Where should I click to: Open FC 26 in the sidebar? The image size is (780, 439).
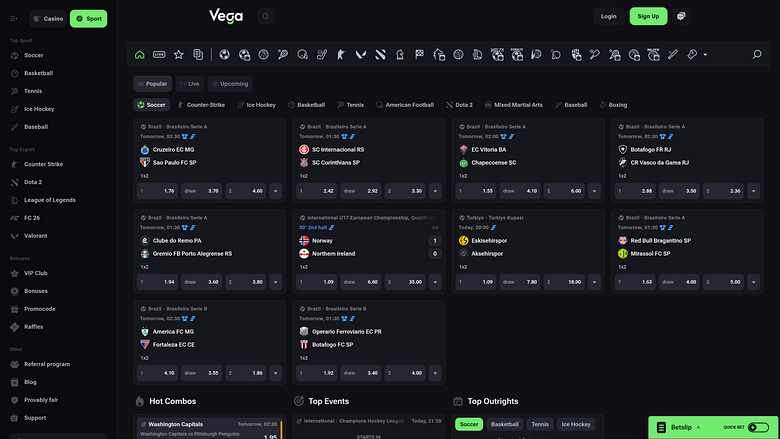coord(32,218)
